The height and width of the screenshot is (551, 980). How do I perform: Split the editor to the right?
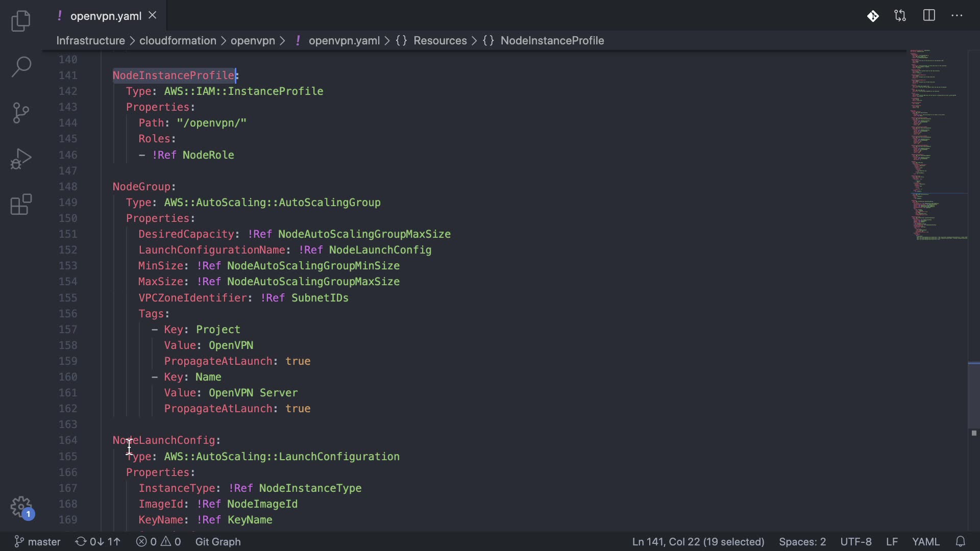pyautogui.click(x=929, y=16)
